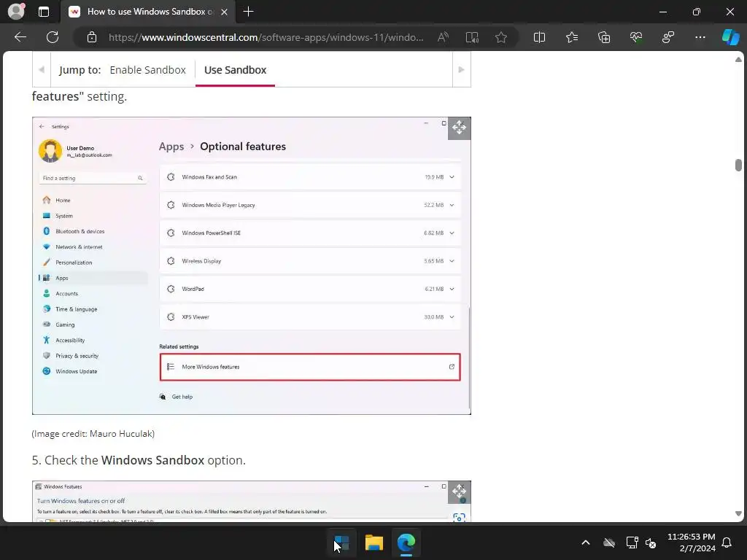Click the Optional features settings screenshot
This screenshot has width=747, height=560.
pyautogui.click(x=252, y=265)
